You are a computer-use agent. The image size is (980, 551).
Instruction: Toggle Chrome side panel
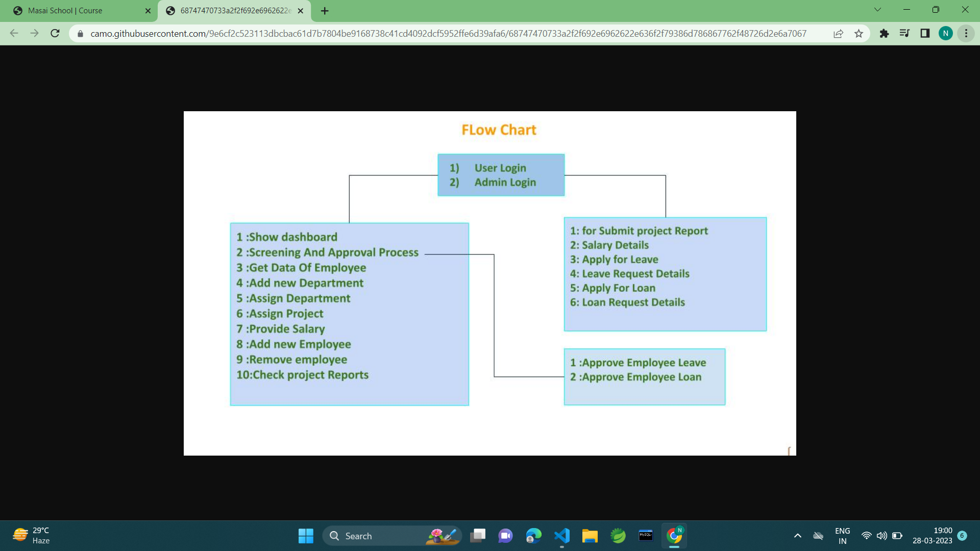click(925, 34)
